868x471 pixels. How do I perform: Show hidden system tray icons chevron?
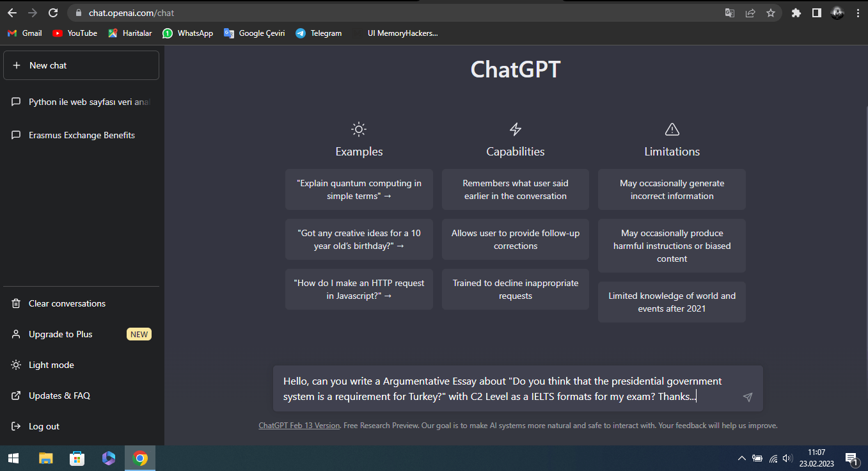741,458
